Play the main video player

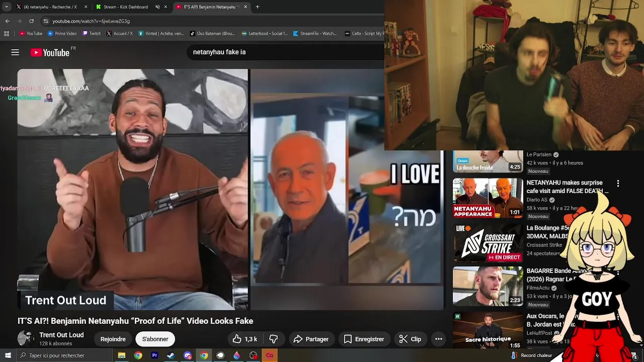tap(230, 189)
